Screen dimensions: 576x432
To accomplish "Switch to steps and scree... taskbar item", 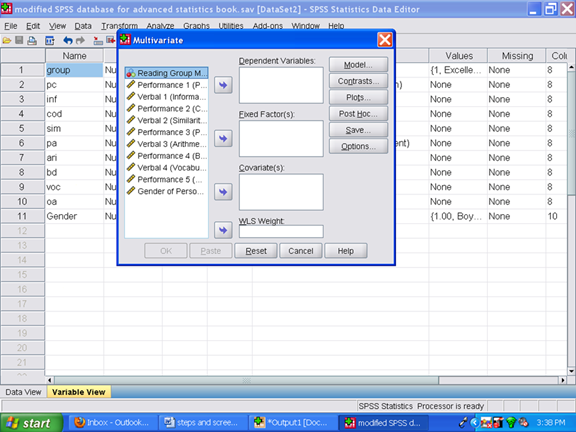I will coord(203,423).
